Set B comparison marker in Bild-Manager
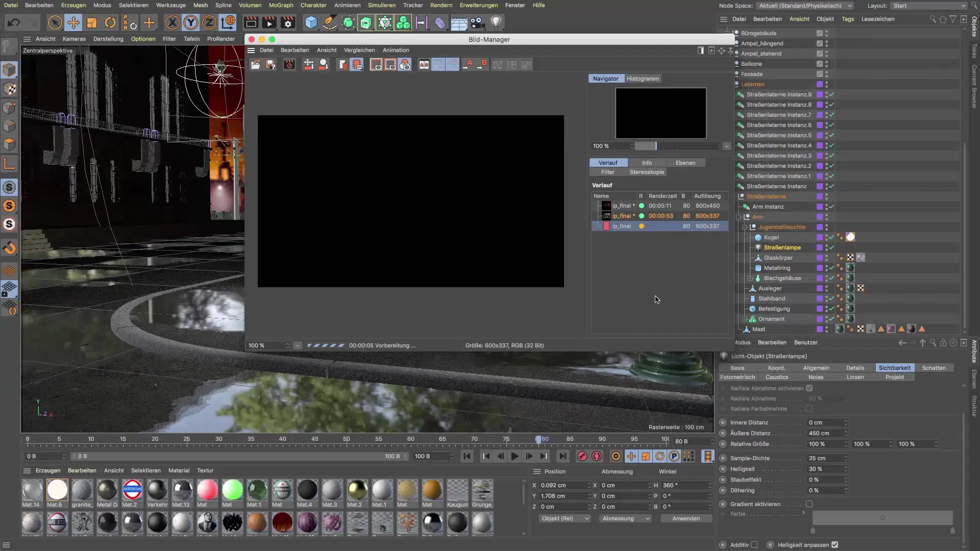980x551 pixels. pyautogui.click(x=482, y=65)
